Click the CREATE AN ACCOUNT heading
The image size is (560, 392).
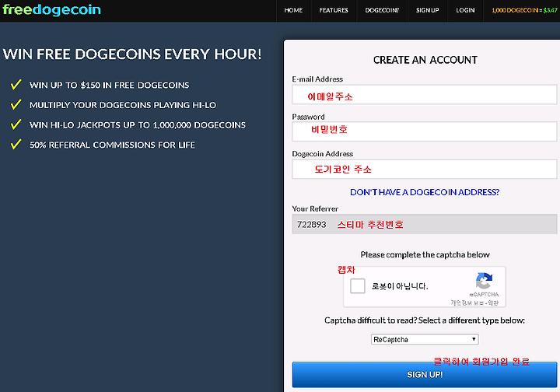pos(425,60)
